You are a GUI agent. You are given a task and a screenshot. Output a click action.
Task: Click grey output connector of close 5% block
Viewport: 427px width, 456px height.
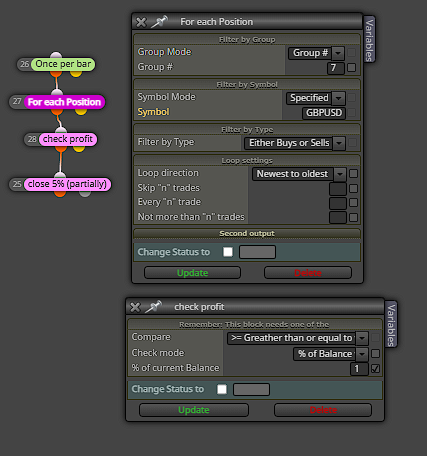[85, 193]
